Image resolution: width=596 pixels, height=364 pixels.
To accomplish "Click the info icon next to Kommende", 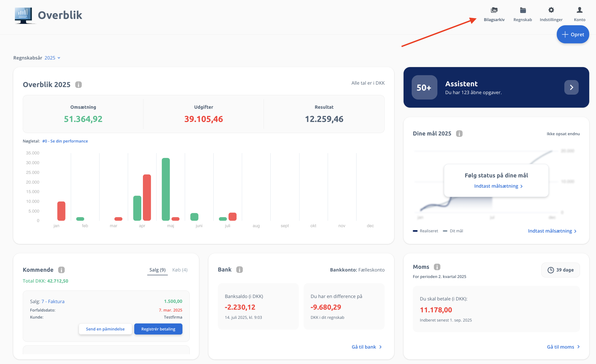I will click(x=61, y=270).
